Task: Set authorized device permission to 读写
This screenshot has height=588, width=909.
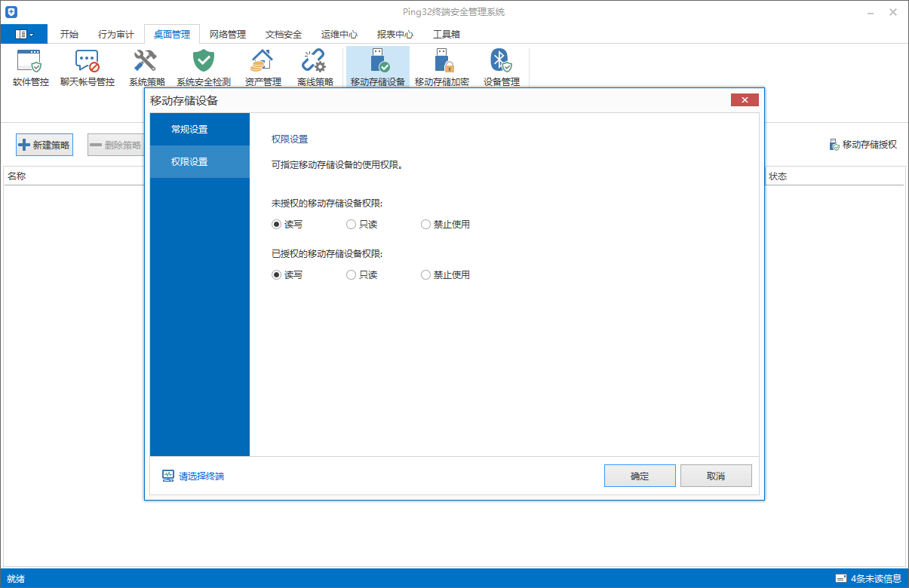Action: (x=287, y=275)
